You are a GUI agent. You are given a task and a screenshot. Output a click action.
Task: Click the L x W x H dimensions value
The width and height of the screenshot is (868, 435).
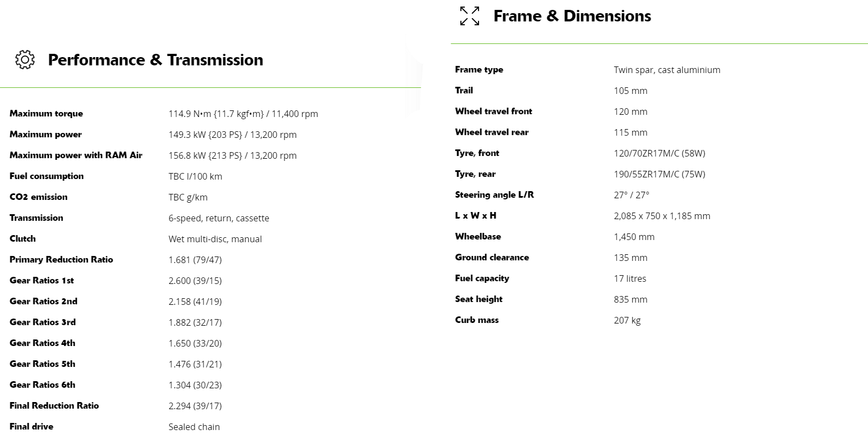point(662,216)
